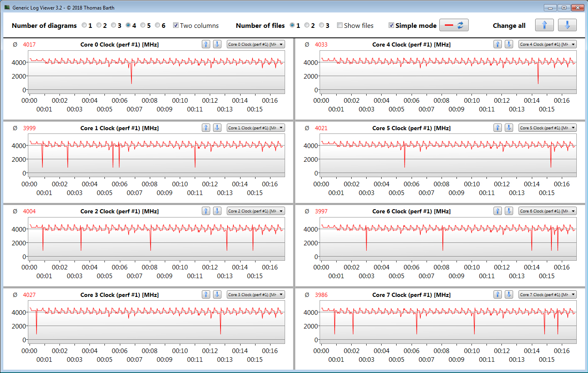Click the Change all up arrow button

[544, 25]
